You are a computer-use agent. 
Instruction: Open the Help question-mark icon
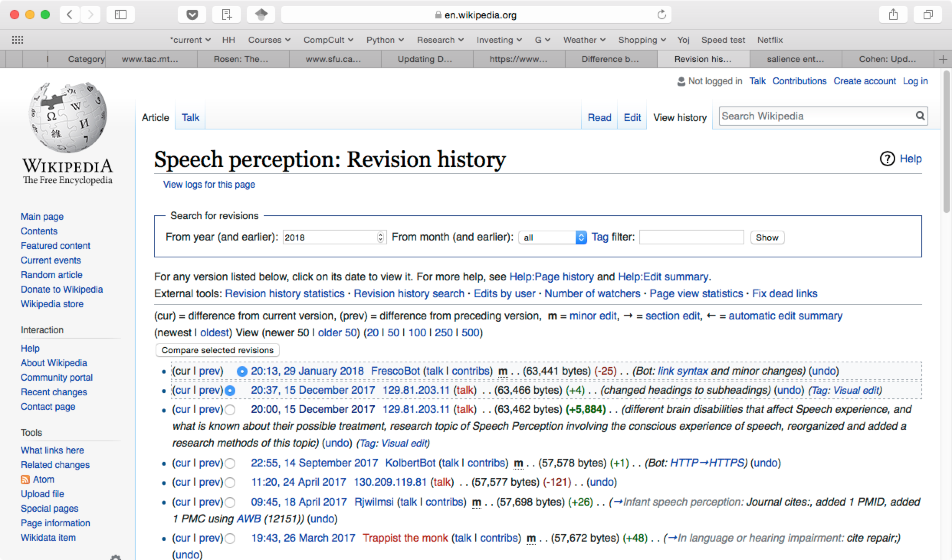click(x=887, y=159)
